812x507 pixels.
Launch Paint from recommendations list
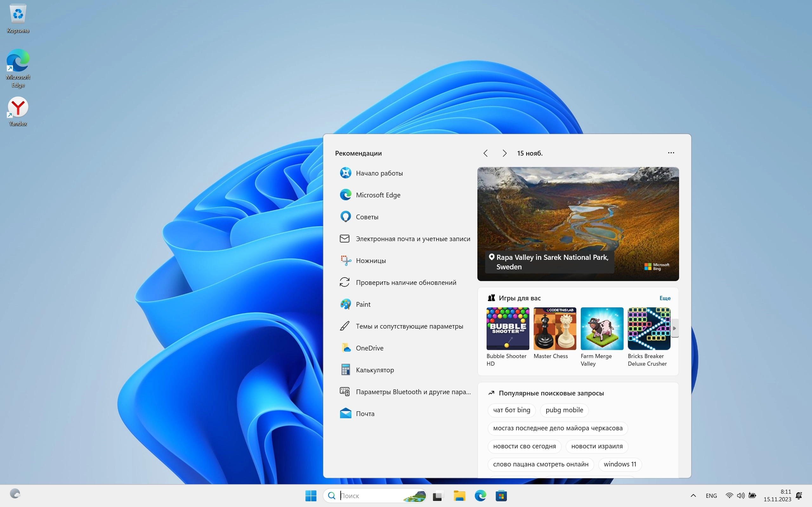363,304
